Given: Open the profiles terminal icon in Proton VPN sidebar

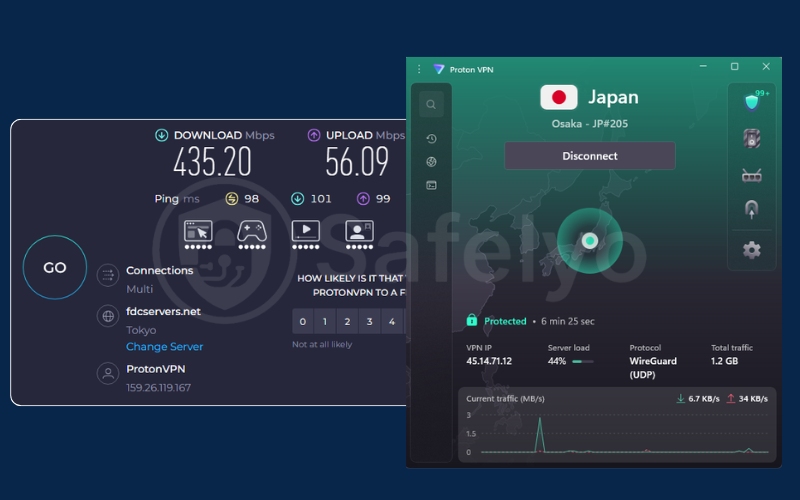Looking at the screenshot, I should point(431,185).
